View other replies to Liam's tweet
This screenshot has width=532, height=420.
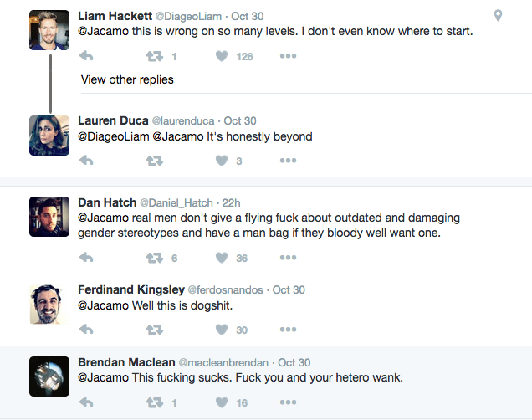(127, 79)
